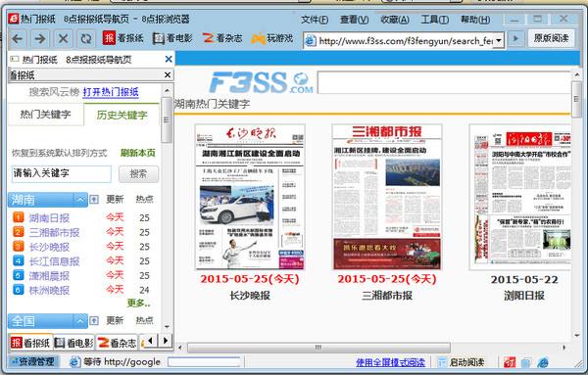Open the 工具(T) menu
The image size is (588, 375).
click(434, 20)
